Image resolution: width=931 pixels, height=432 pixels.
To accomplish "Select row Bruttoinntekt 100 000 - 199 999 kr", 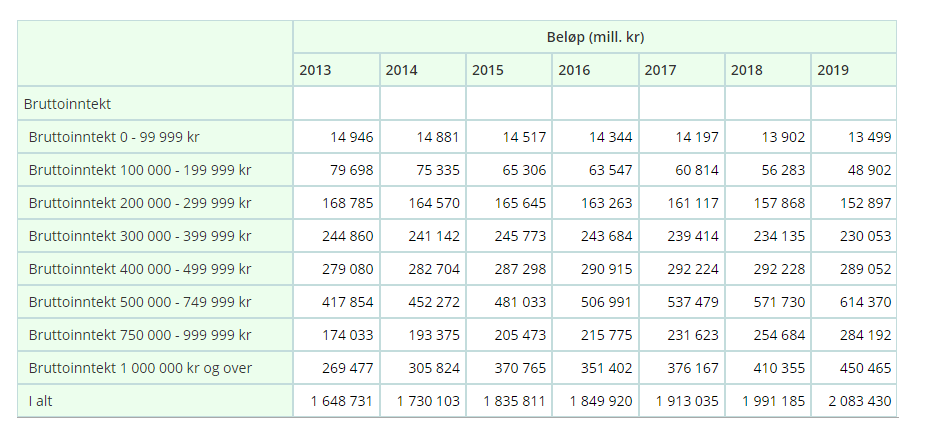I will [x=140, y=170].
